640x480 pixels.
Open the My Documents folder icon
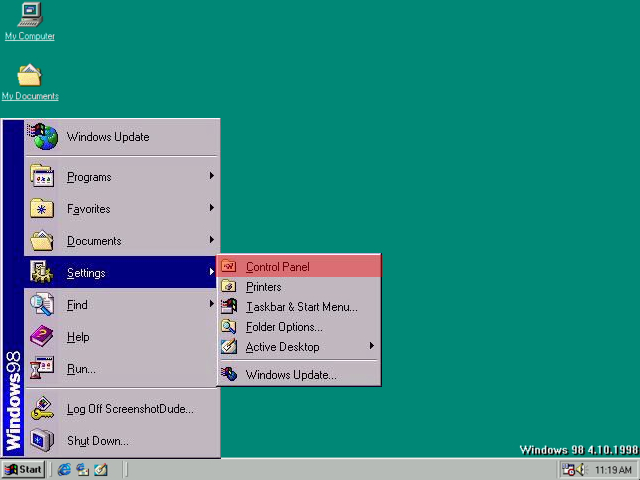click(x=30, y=77)
